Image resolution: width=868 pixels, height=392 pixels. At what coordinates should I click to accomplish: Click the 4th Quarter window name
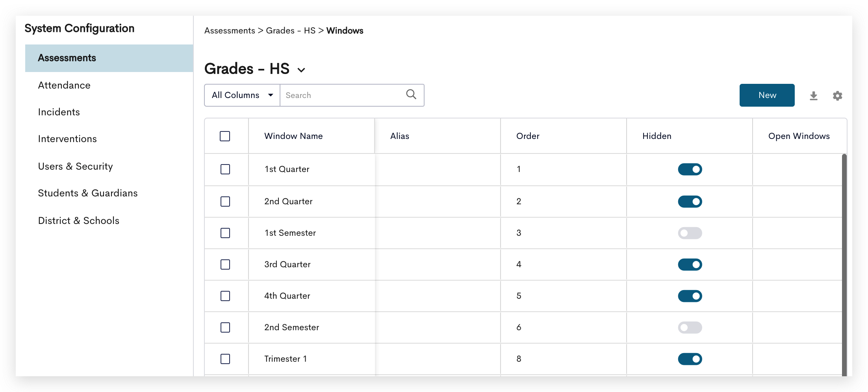287,296
